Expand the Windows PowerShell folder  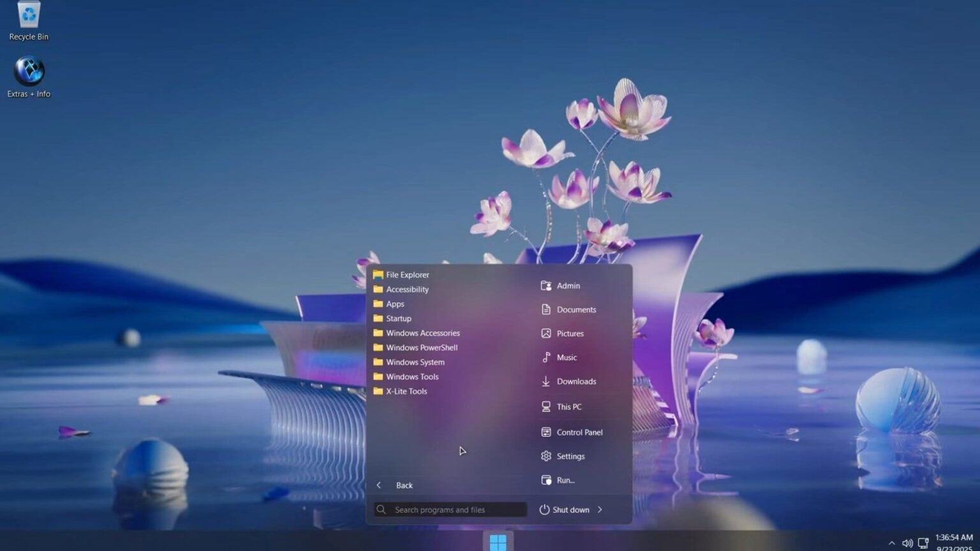point(421,348)
